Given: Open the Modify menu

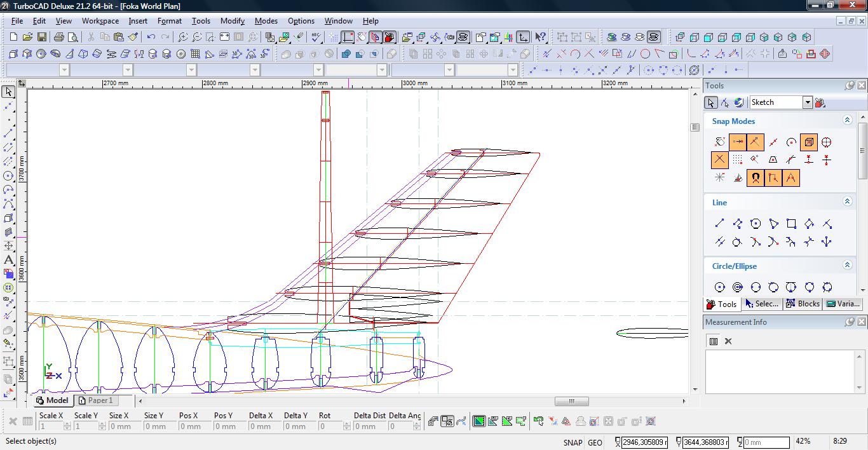Looking at the screenshot, I should [x=232, y=21].
